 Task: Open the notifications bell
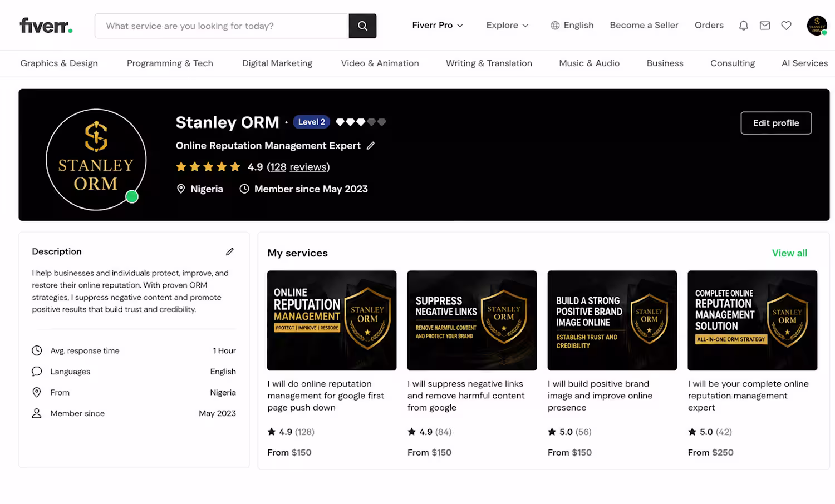click(x=743, y=26)
